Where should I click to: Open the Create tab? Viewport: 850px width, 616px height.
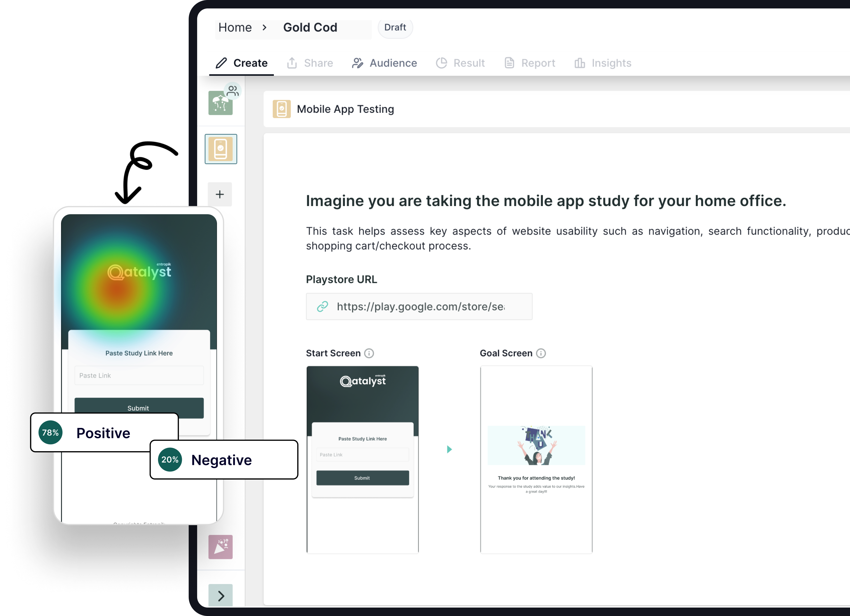coord(241,63)
